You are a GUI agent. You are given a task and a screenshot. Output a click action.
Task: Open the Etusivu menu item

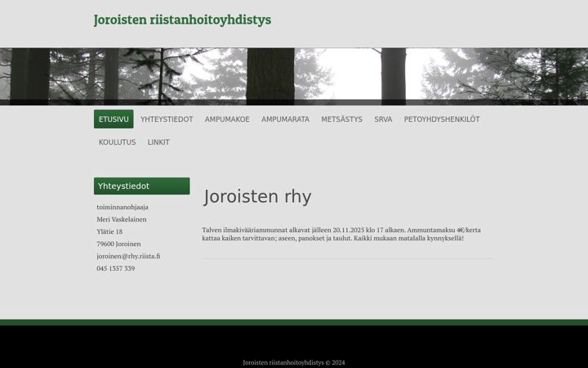114,119
